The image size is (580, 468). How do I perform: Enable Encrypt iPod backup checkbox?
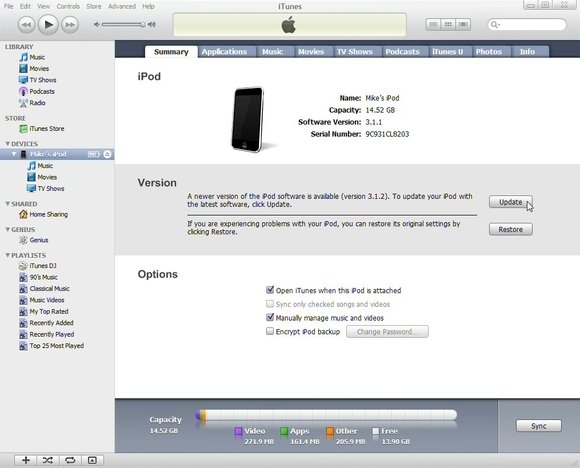pyautogui.click(x=270, y=331)
